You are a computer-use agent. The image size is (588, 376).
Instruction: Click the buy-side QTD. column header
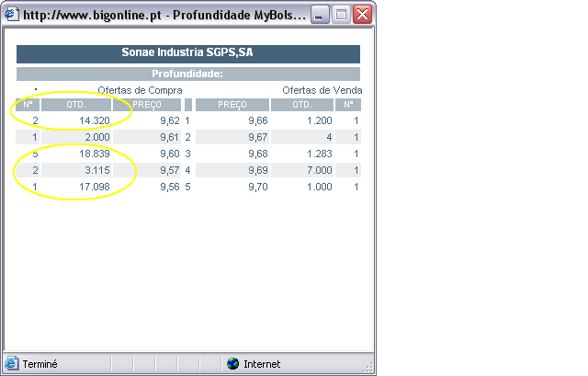tap(76, 105)
